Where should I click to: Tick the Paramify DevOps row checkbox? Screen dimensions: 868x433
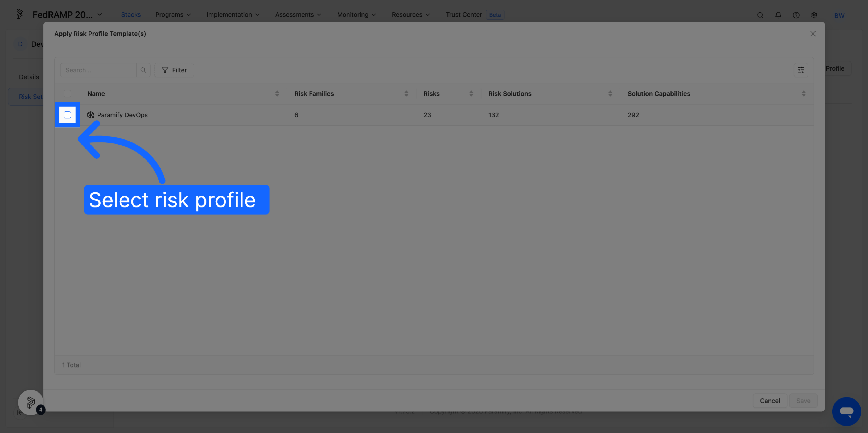pyautogui.click(x=67, y=115)
